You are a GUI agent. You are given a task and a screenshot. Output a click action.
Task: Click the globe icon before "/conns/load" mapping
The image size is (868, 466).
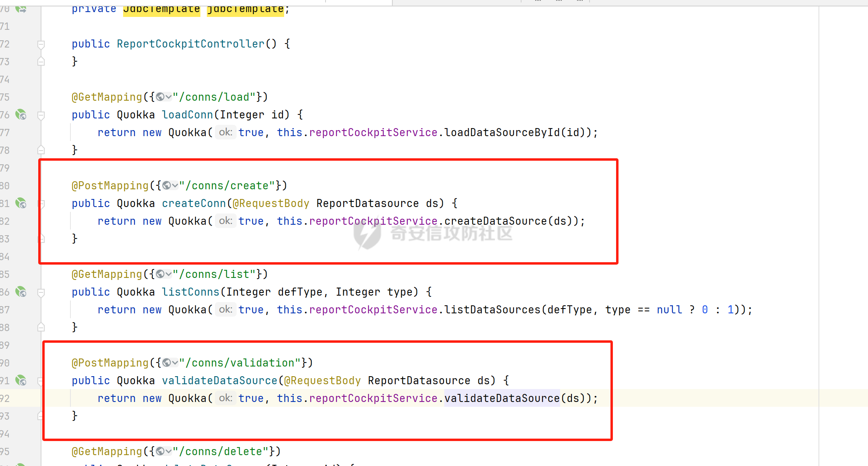[160, 97]
